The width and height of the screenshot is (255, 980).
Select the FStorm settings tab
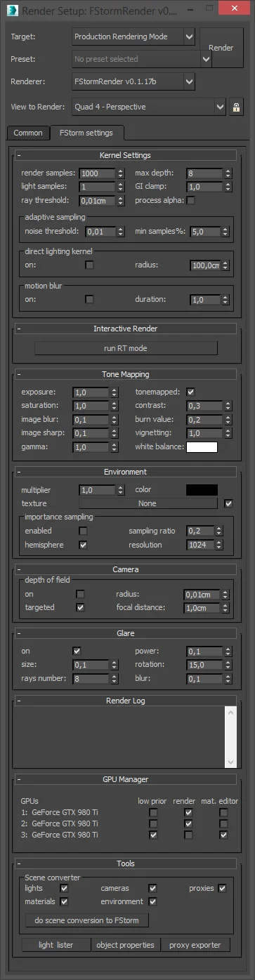[86, 132]
